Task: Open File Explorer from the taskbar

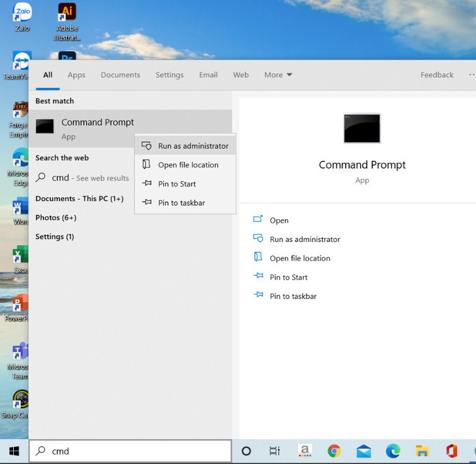Action: click(422, 451)
